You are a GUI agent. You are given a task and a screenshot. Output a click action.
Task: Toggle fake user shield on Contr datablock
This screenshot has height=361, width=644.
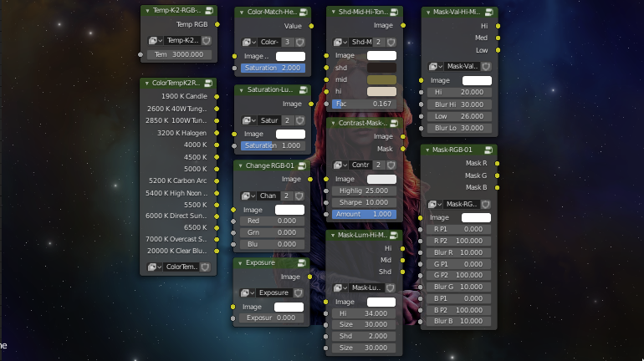pos(391,165)
